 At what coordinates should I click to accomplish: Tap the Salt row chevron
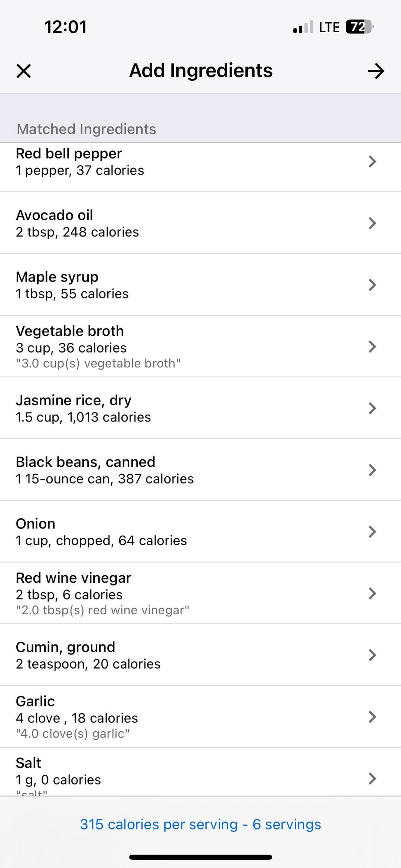click(x=372, y=778)
